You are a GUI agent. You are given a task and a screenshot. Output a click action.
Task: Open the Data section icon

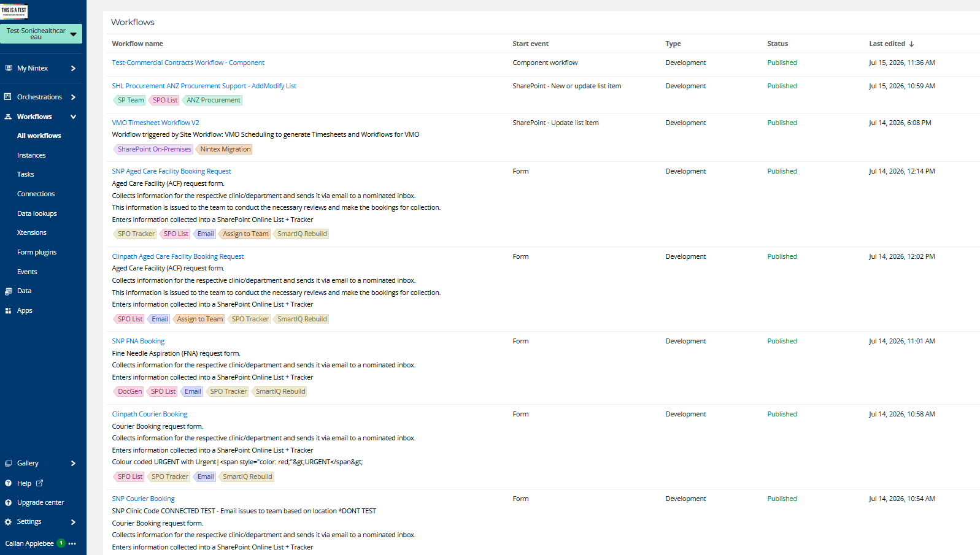point(8,291)
